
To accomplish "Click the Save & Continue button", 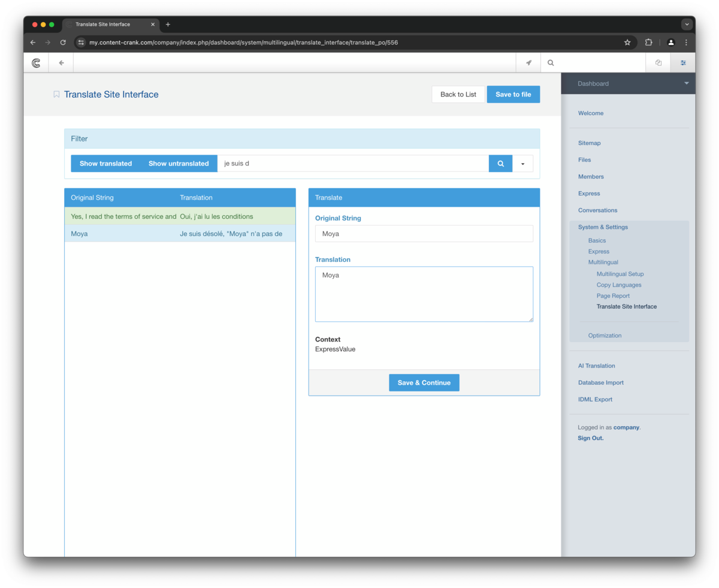I will pos(424,382).
